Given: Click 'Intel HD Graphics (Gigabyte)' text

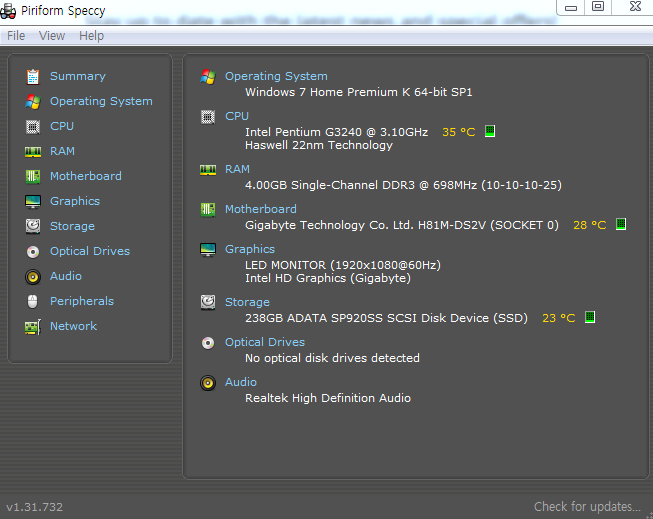Looking at the screenshot, I should click(x=328, y=278).
